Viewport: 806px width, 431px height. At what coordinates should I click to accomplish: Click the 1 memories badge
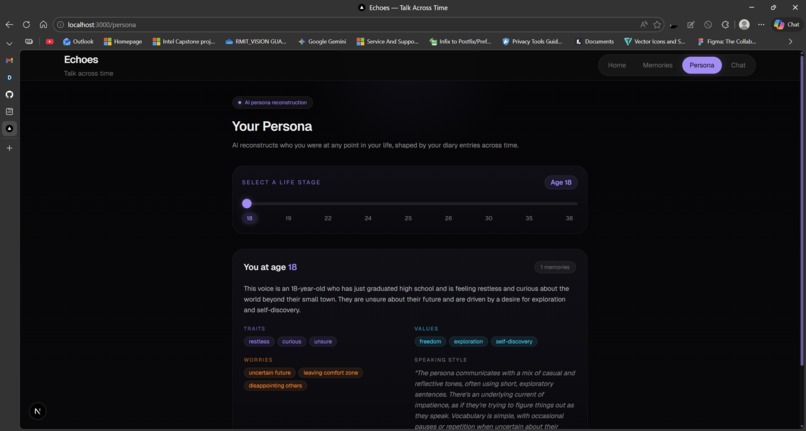[555, 267]
